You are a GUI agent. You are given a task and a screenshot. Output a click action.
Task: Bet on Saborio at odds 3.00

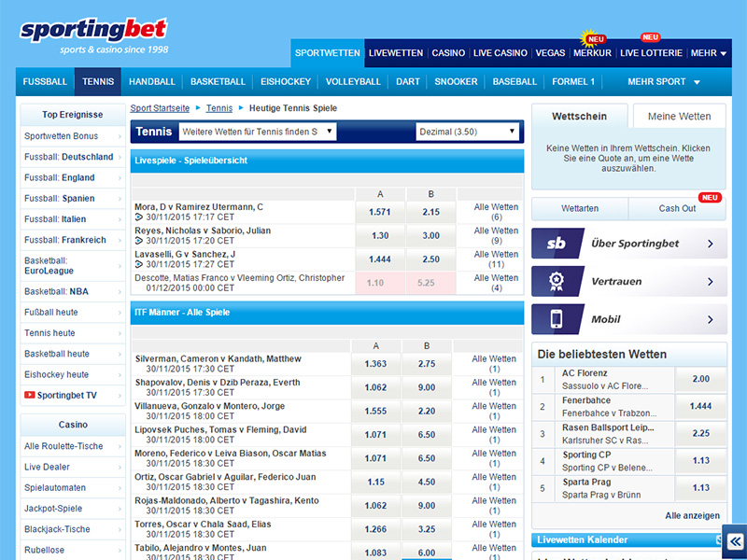[x=430, y=236]
